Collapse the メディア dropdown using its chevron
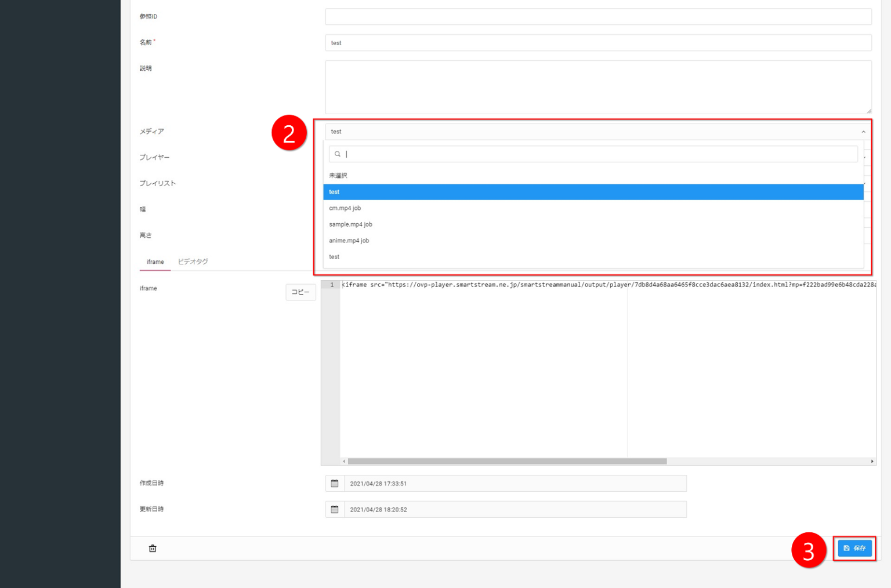 (x=863, y=132)
